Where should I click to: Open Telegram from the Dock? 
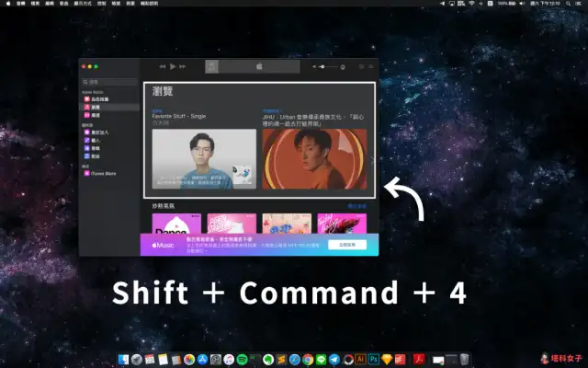pos(334,360)
